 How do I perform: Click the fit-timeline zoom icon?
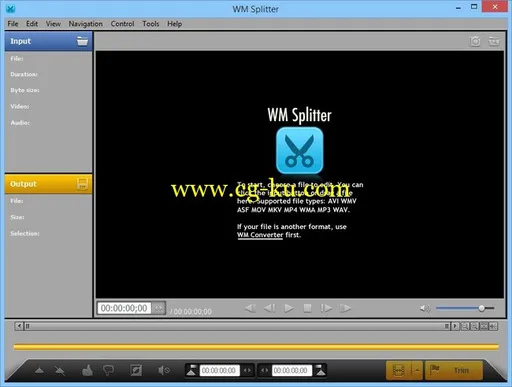click(484, 326)
